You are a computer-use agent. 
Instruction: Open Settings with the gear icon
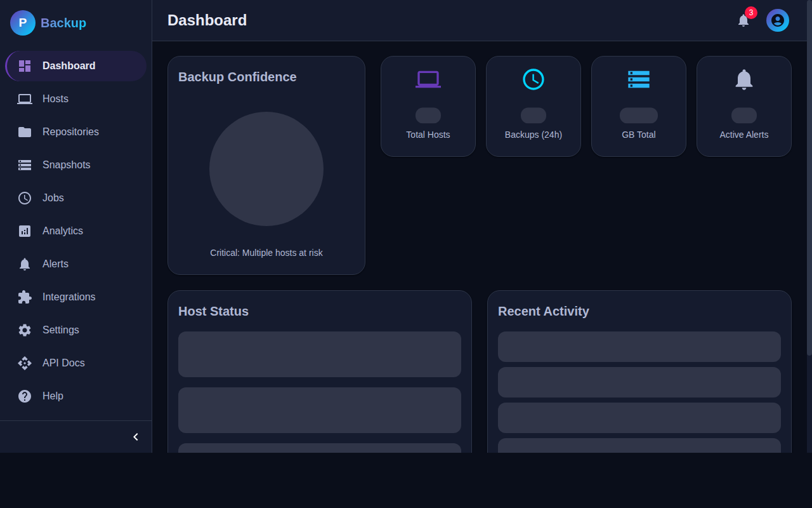(24, 330)
